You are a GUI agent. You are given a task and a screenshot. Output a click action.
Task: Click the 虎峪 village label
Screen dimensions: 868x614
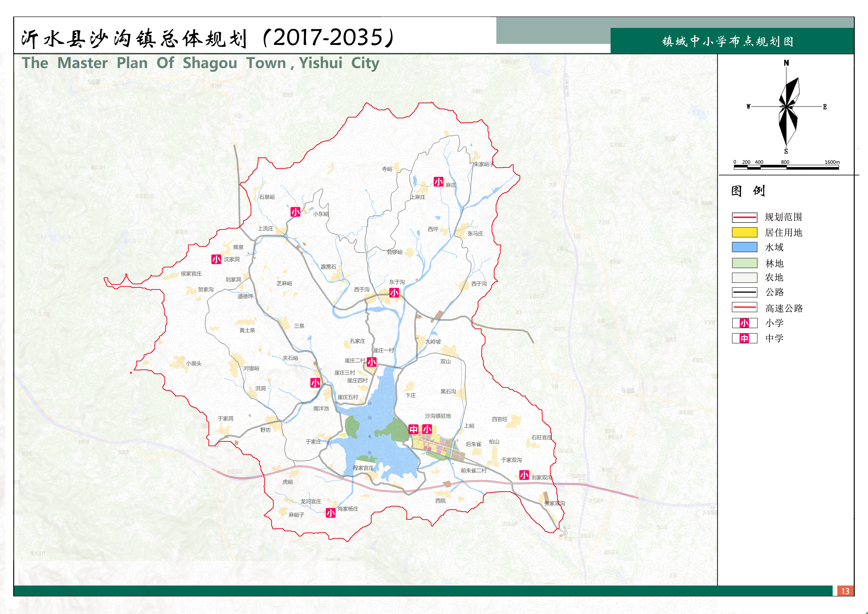point(288,482)
